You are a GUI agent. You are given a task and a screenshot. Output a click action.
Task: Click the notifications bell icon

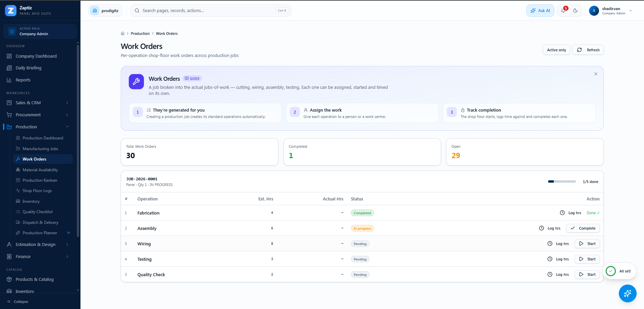coord(564,11)
